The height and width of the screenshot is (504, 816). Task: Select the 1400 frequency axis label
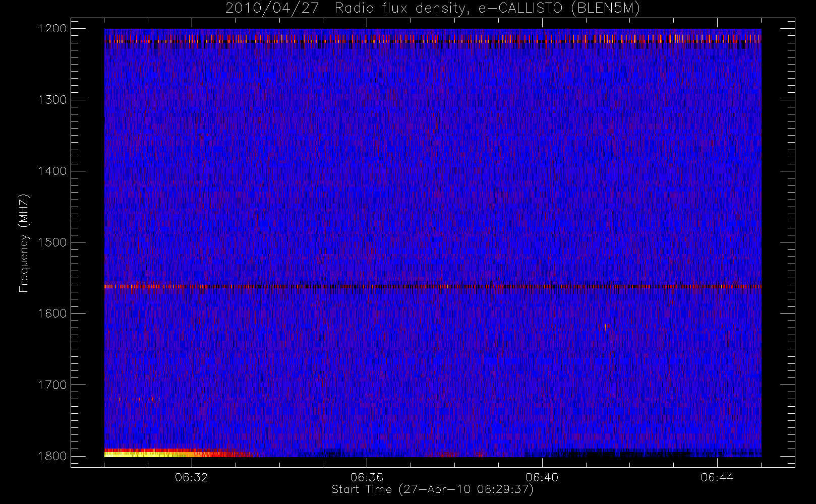click(x=52, y=171)
